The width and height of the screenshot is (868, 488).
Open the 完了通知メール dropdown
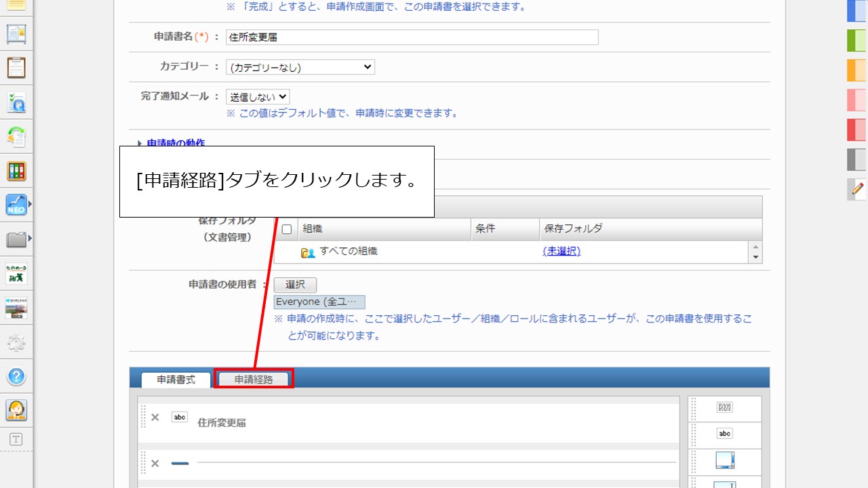click(x=258, y=97)
